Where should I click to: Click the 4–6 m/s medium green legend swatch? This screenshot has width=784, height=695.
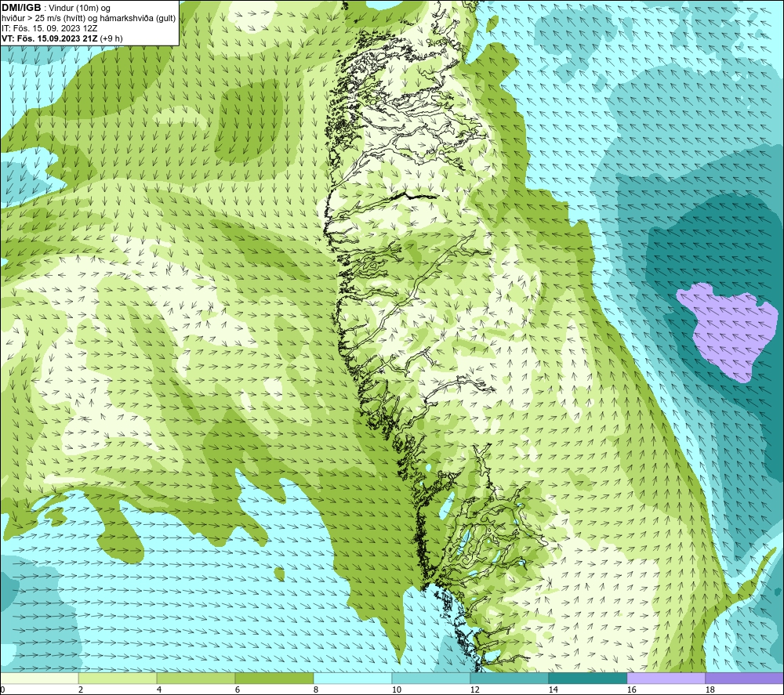pyautogui.click(x=196, y=678)
